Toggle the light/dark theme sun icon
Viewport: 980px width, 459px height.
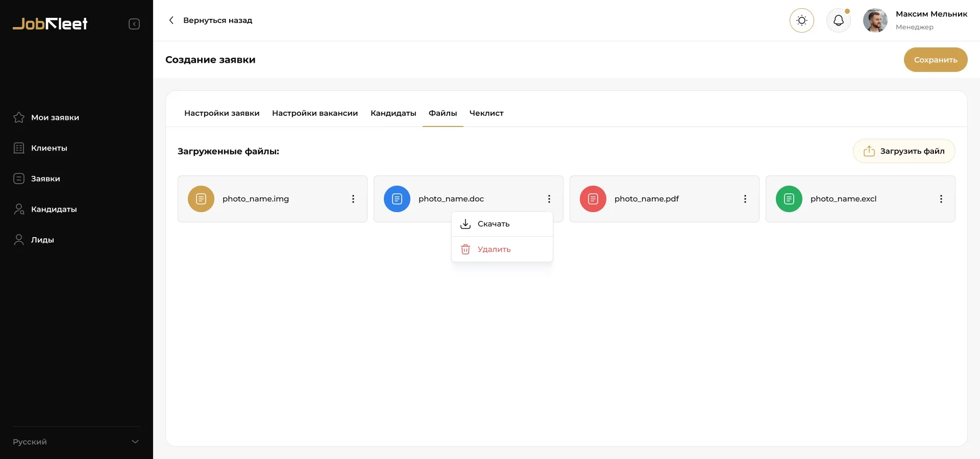801,20
